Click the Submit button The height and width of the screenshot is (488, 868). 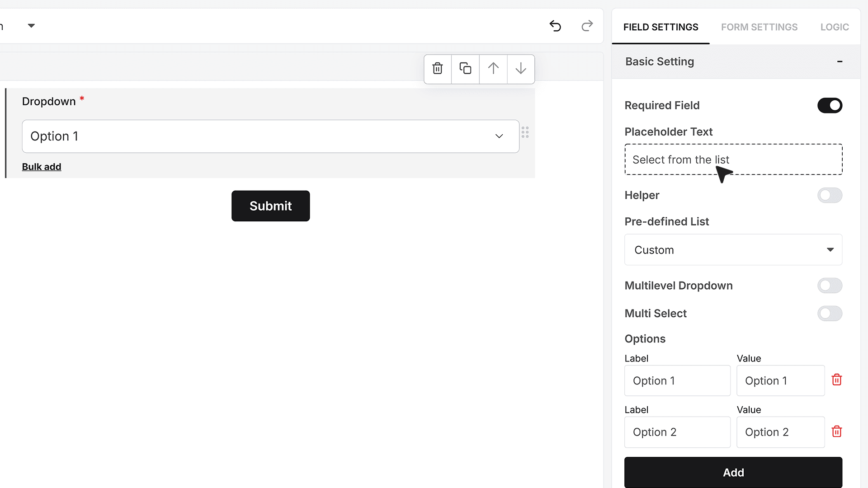pyautogui.click(x=270, y=206)
